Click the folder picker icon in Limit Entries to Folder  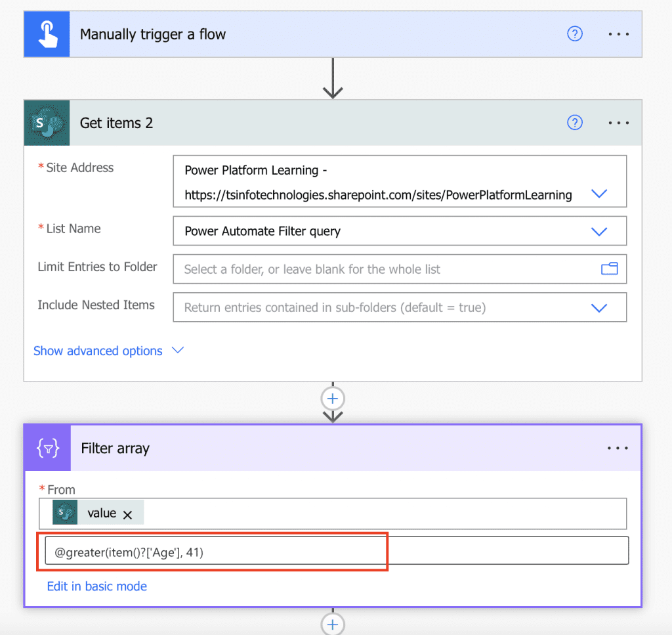(x=609, y=269)
